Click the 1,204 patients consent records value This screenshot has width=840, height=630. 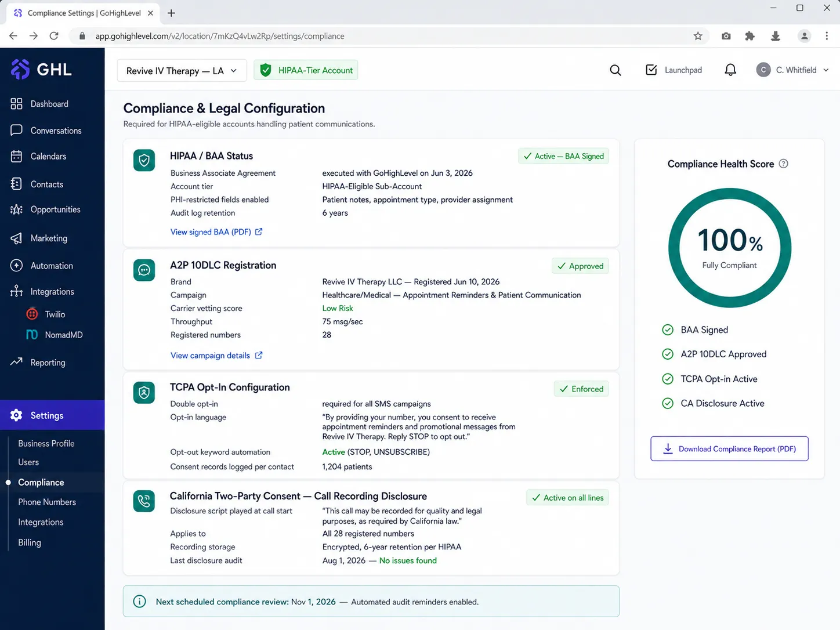[347, 466]
